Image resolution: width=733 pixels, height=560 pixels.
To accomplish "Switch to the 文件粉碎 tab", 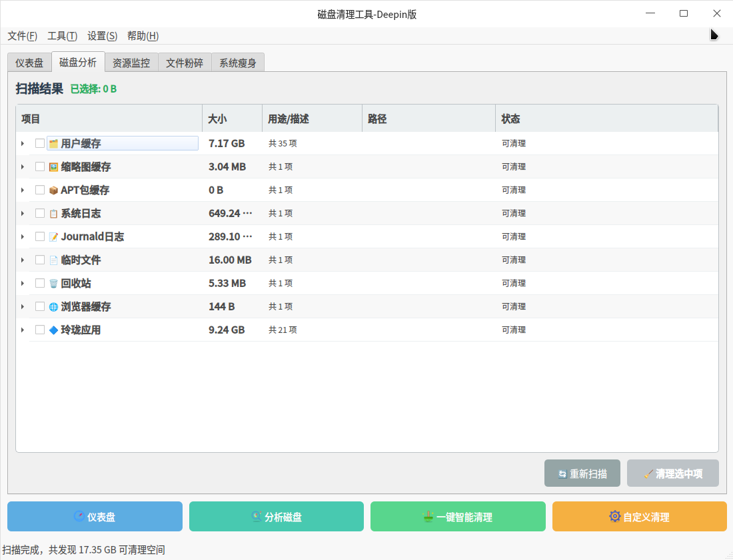I will pos(185,63).
